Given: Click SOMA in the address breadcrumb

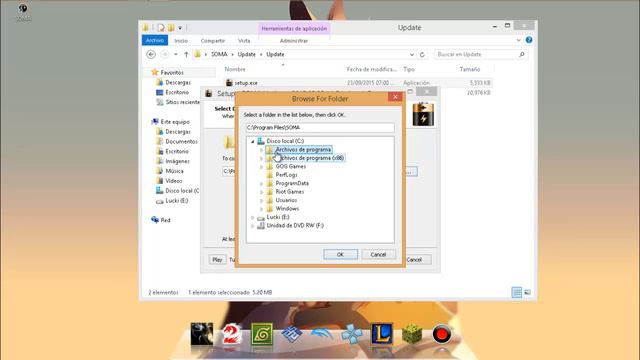Looking at the screenshot, I should tap(219, 54).
